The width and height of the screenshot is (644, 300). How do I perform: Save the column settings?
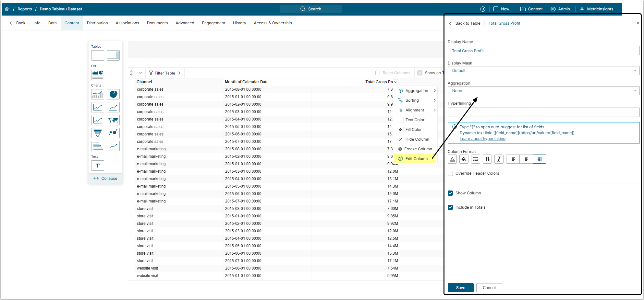coord(460,288)
